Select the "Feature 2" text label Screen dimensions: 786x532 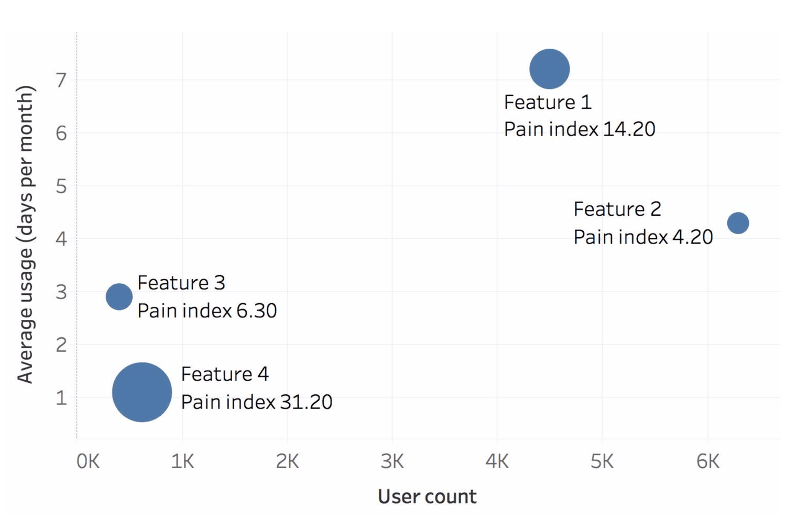tap(617, 209)
